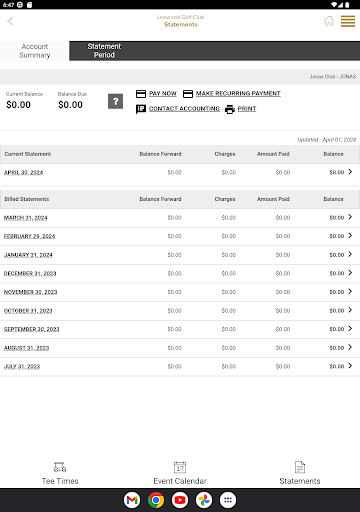This screenshot has height=512, width=360.
Task: Open JULY 31, 2023 statement
Action: 22,367
